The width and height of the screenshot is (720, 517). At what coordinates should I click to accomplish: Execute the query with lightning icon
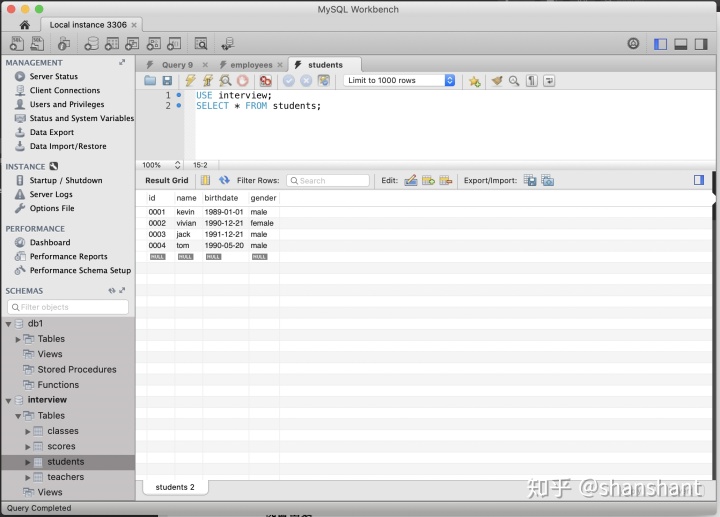click(x=190, y=81)
